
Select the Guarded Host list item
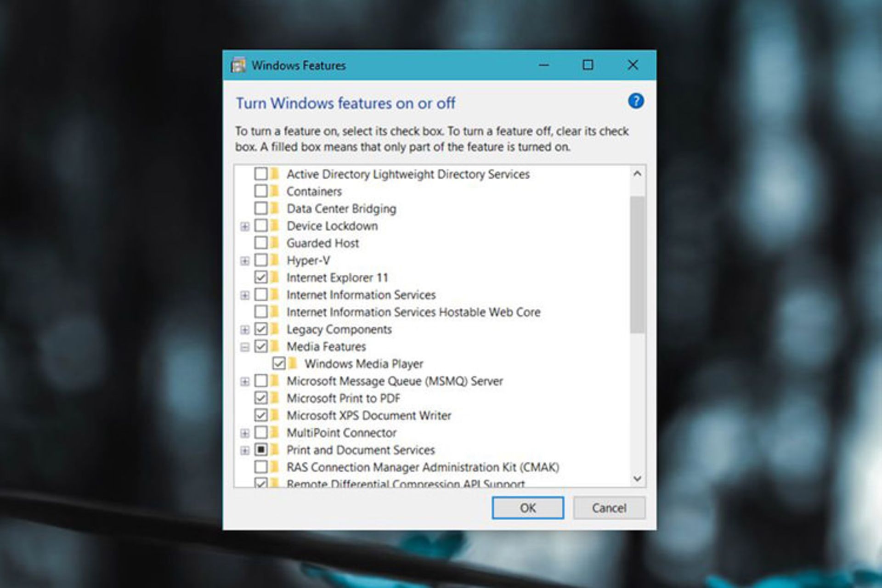(x=322, y=243)
